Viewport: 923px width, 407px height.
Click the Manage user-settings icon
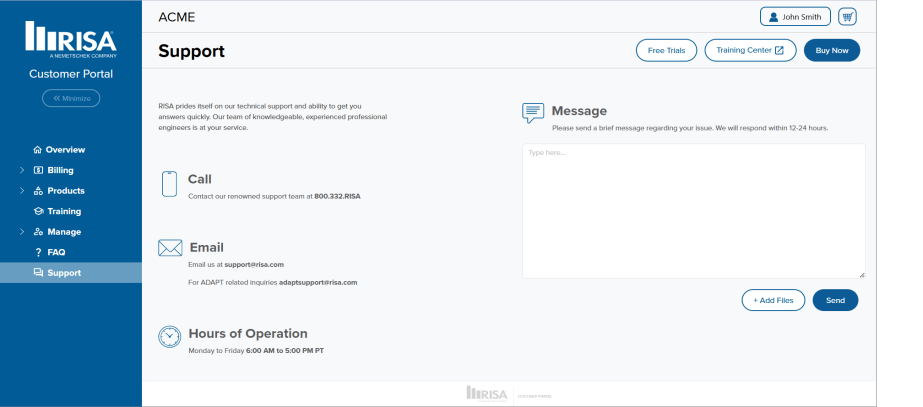[x=38, y=232]
